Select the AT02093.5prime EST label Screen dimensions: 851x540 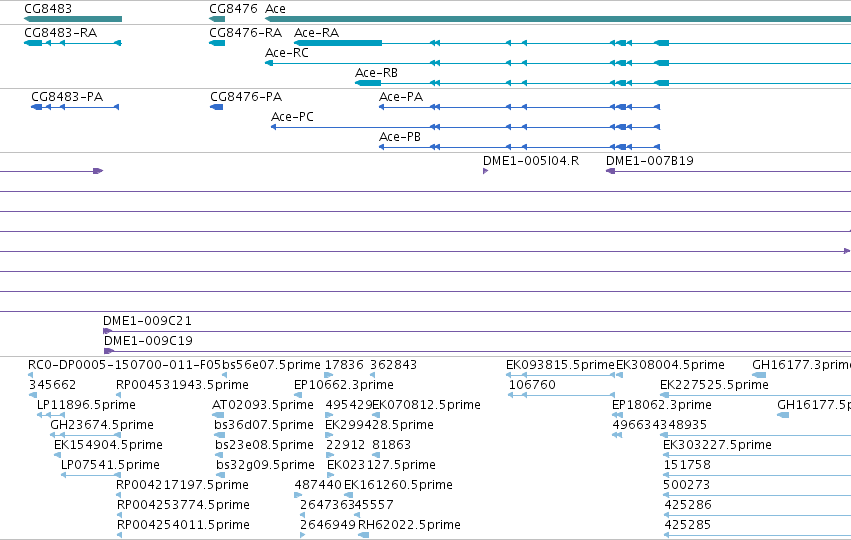(263, 405)
